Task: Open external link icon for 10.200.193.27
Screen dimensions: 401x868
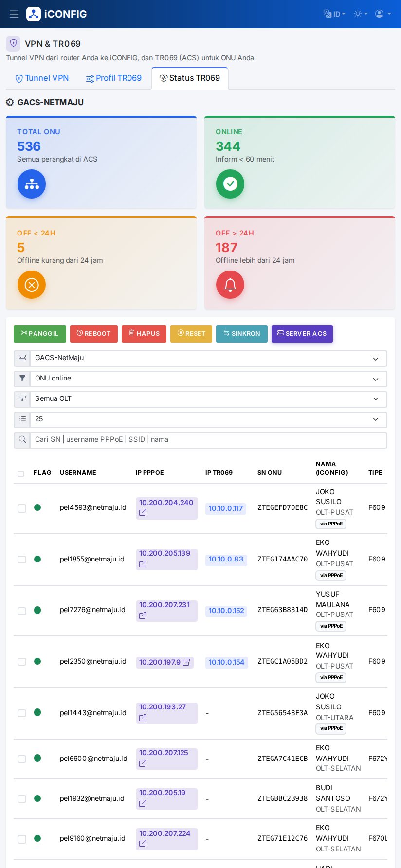Action: 143,718
